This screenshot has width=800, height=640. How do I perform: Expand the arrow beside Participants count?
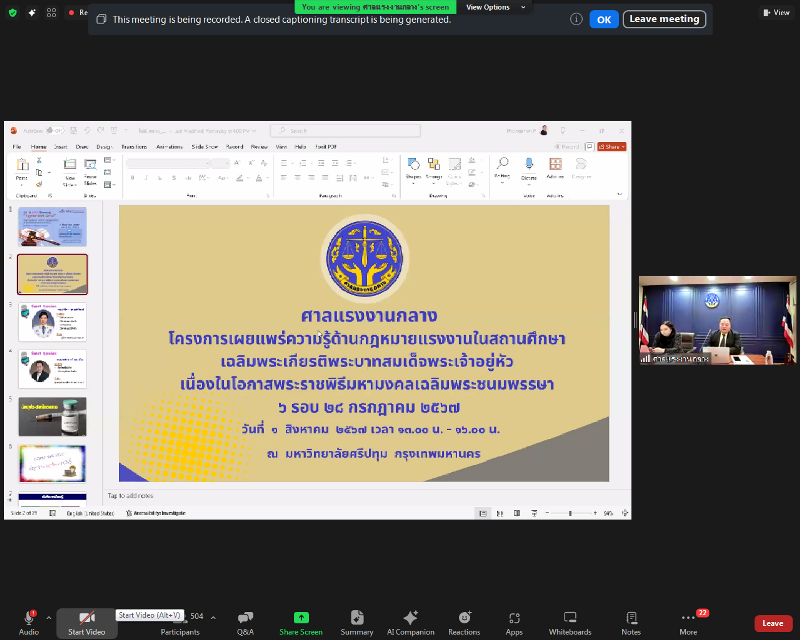213,618
